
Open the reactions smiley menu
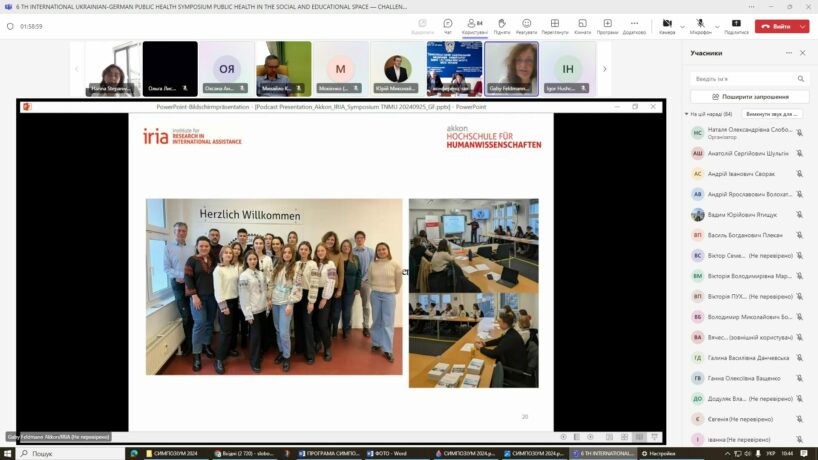527,25
